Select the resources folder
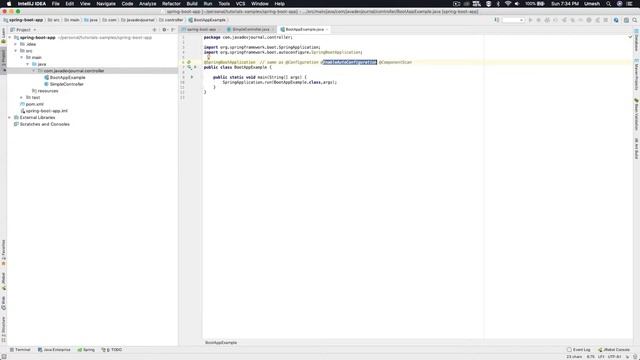The image size is (640, 360). point(45,91)
